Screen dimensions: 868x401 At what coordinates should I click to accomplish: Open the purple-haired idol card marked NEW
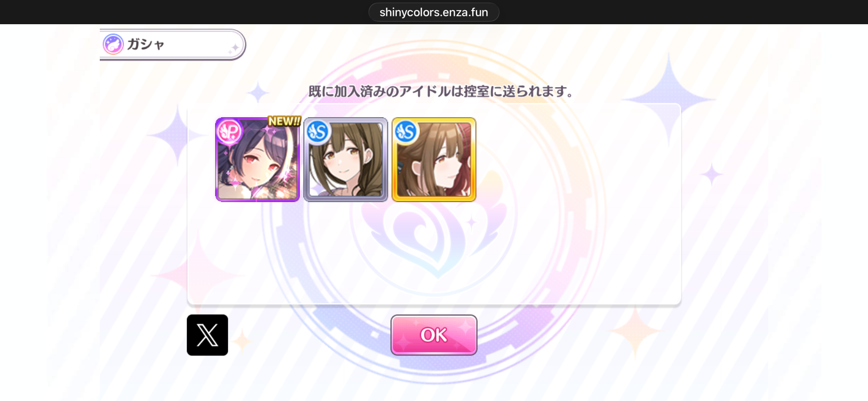pos(258,159)
